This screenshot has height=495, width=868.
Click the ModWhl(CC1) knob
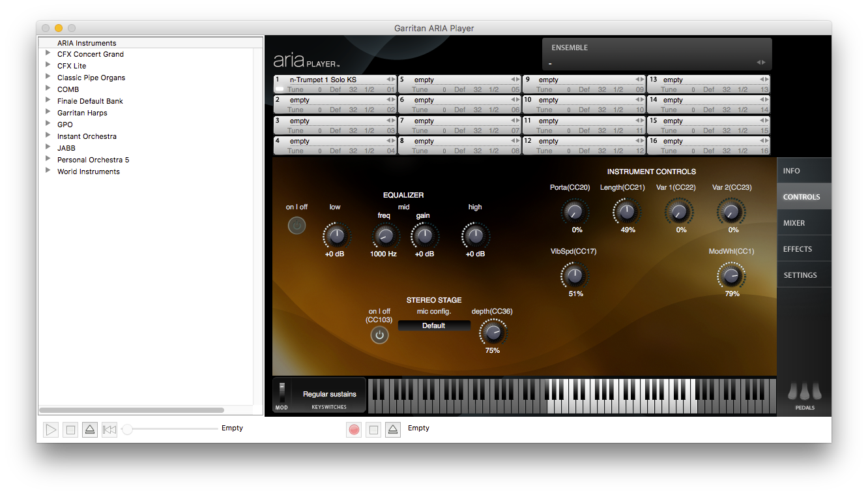coord(731,276)
